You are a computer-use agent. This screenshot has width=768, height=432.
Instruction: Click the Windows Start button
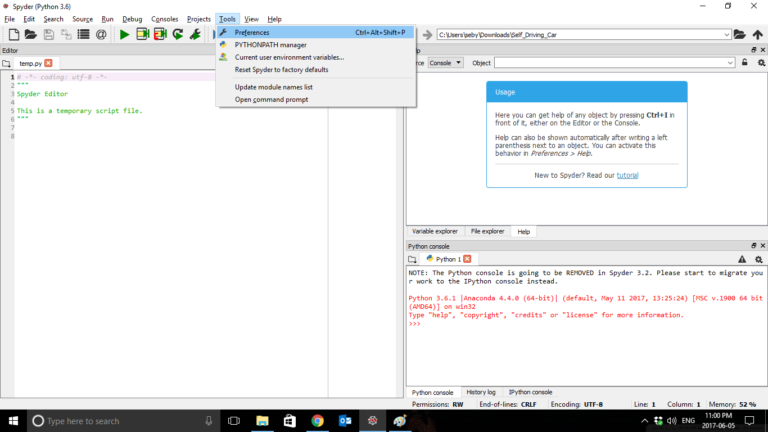[x=13, y=421]
